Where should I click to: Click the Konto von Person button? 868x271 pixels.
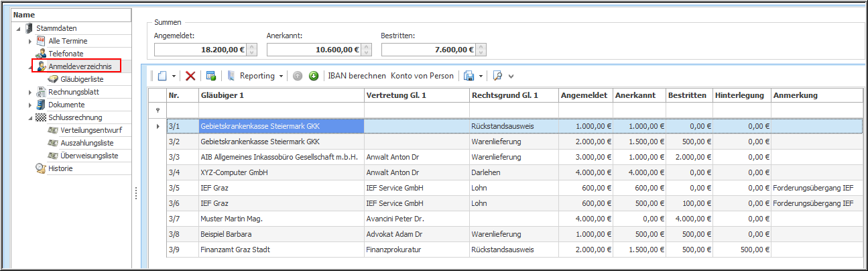point(422,76)
